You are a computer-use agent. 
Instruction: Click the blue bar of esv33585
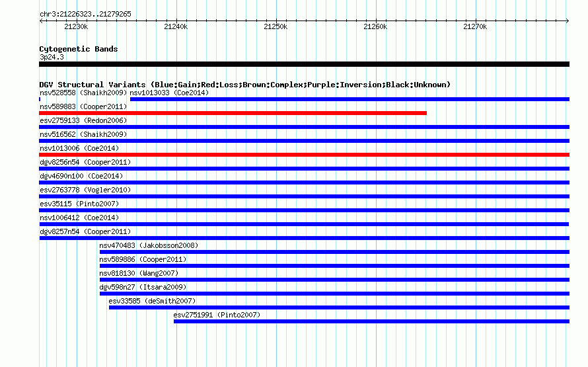click(x=339, y=307)
